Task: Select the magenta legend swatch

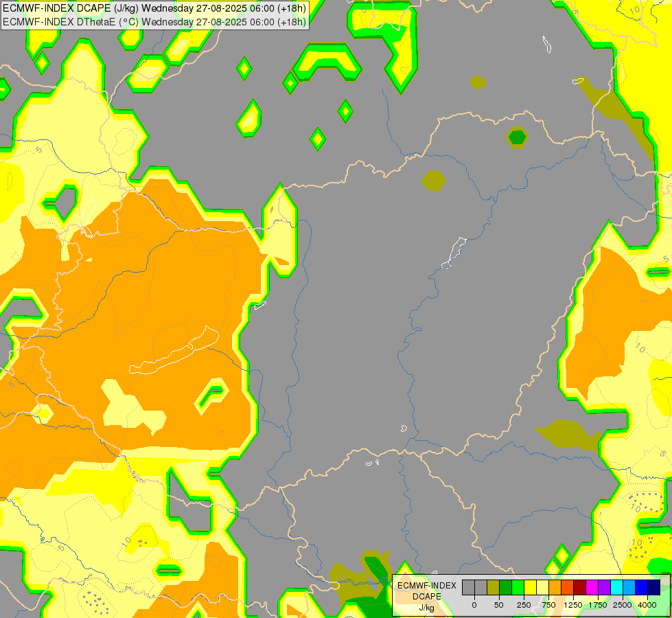Action: click(592, 587)
